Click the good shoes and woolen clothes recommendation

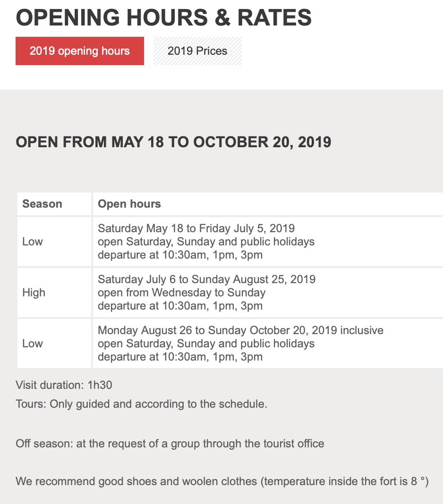tap(221, 482)
